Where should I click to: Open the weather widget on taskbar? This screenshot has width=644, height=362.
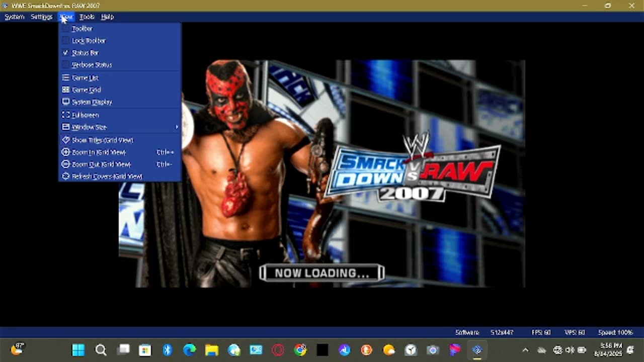pyautogui.click(x=17, y=349)
